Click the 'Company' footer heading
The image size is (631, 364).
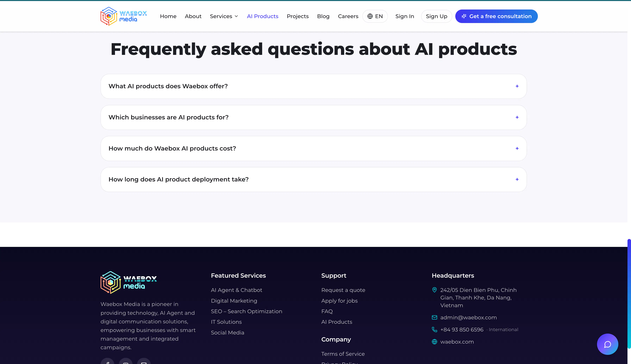(336, 339)
